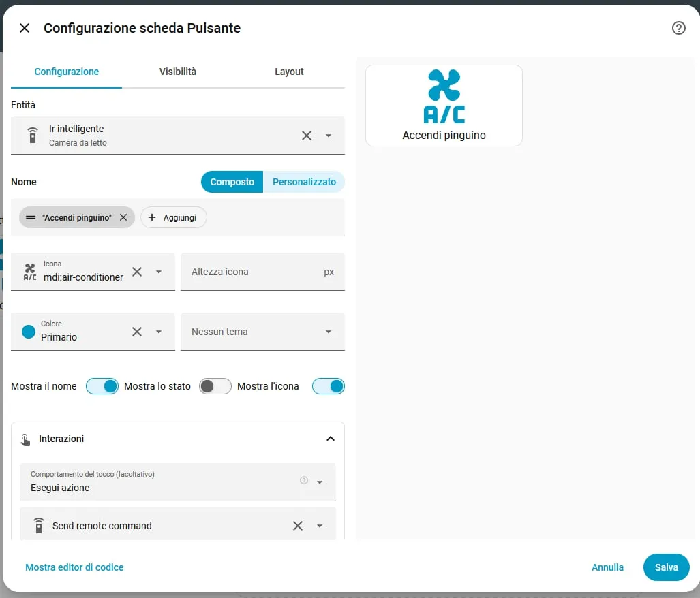Switch to the Configurazione tab
Image resolution: width=700 pixels, height=598 pixels.
[67, 72]
